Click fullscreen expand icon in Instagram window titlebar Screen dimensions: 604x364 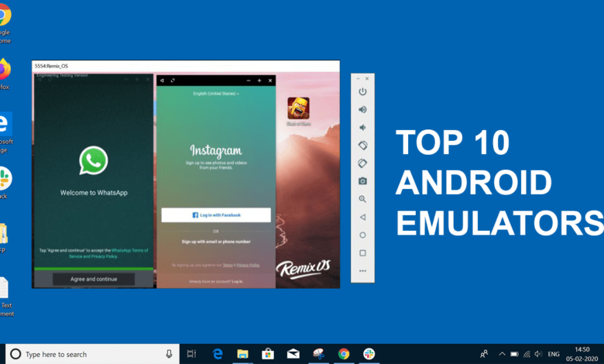(x=173, y=81)
